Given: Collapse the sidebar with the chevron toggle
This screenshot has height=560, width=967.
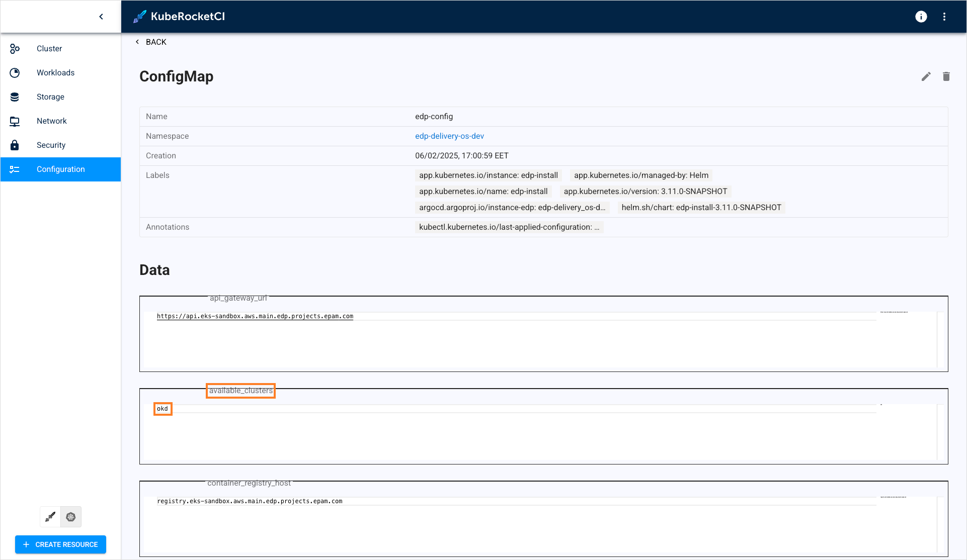Looking at the screenshot, I should pos(101,16).
